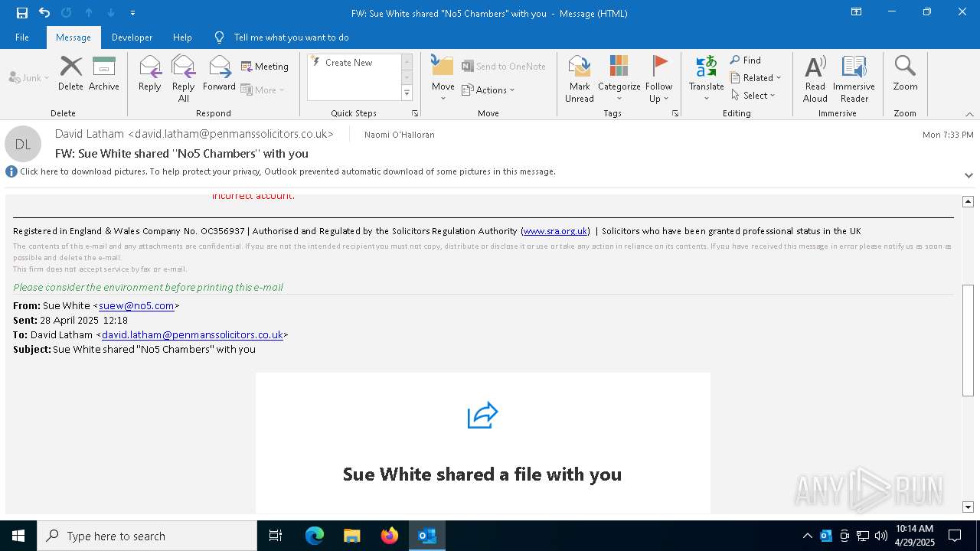Open the Move folder dropdown
This screenshot has height=551, width=980.
(x=443, y=79)
